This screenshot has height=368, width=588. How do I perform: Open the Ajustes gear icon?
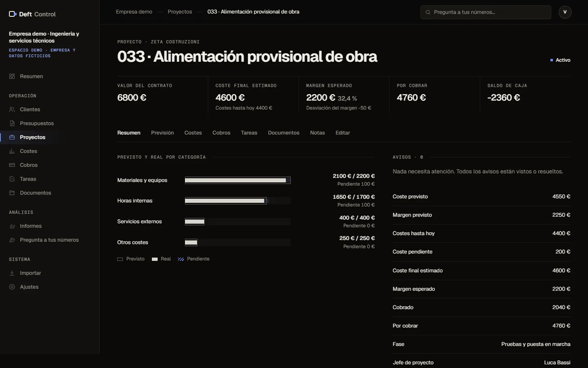point(12,287)
